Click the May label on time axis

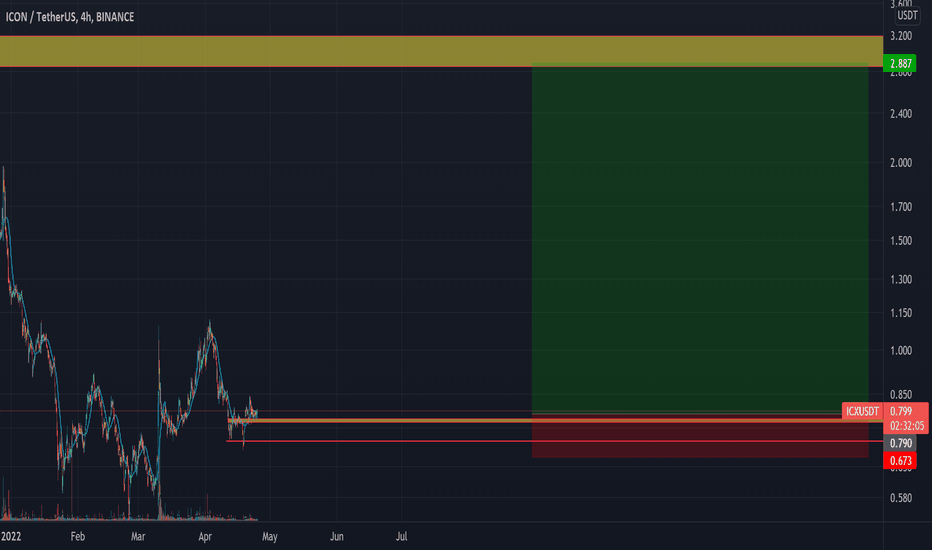pyautogui.click(x=270, y=536)
